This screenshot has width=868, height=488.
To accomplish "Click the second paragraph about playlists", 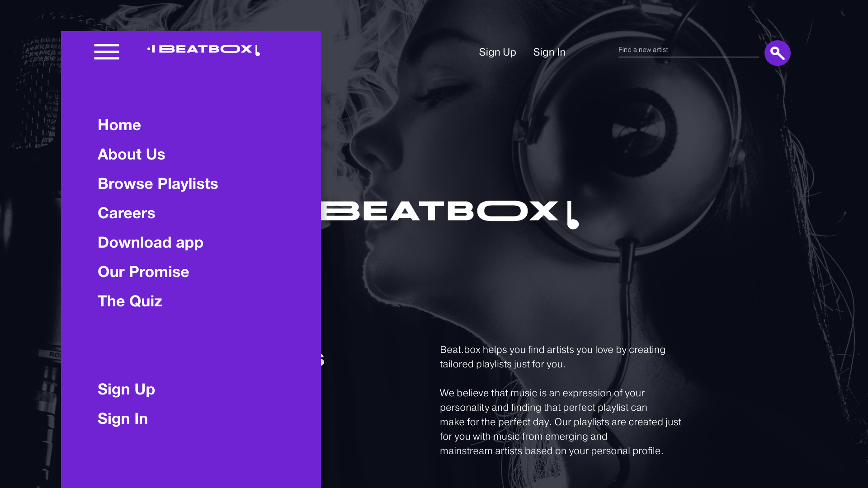I will 561,422.
